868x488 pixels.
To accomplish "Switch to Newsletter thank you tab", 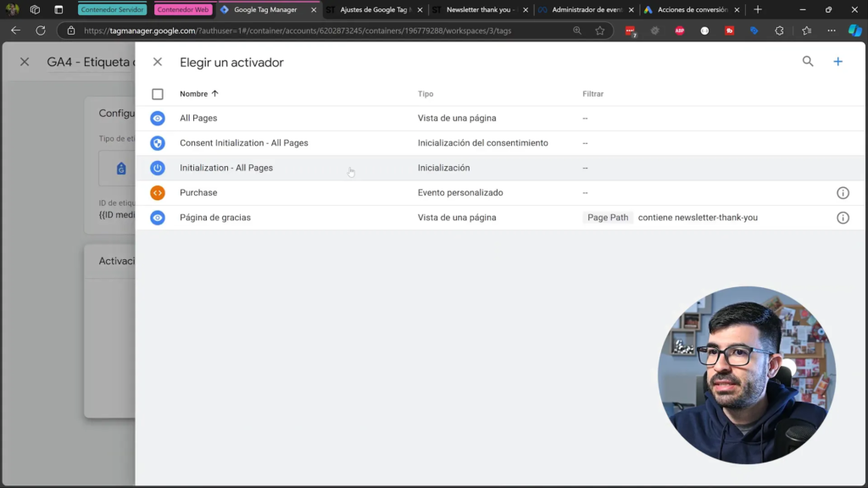I will [x=480, y=9].
